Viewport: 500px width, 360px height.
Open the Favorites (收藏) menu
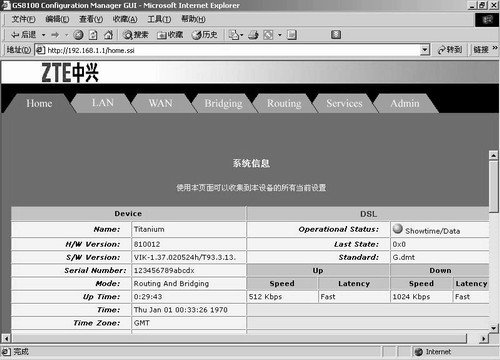tap(125, 19)
